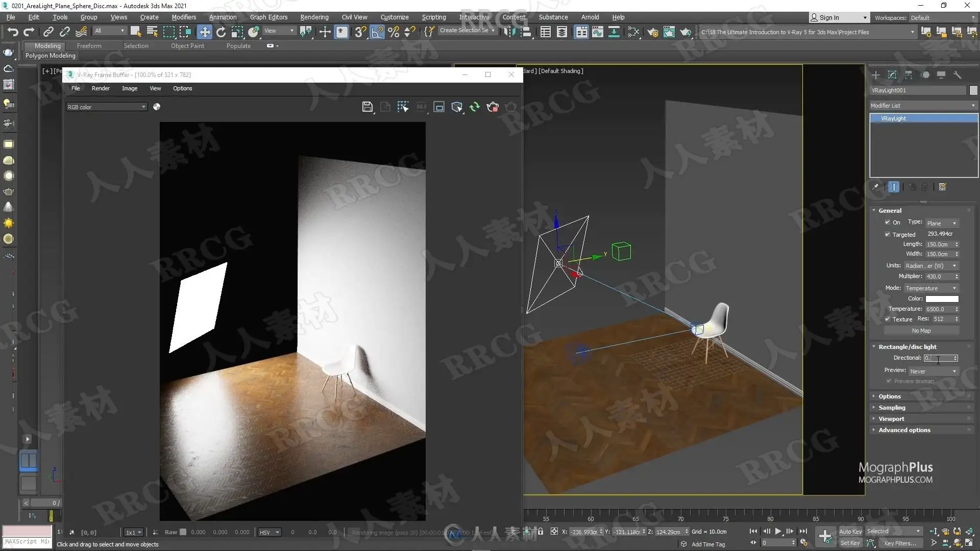The width and height of the screenshot is (980, 551).
Task: Open the Units dropdown
Action: coord(931,266)
